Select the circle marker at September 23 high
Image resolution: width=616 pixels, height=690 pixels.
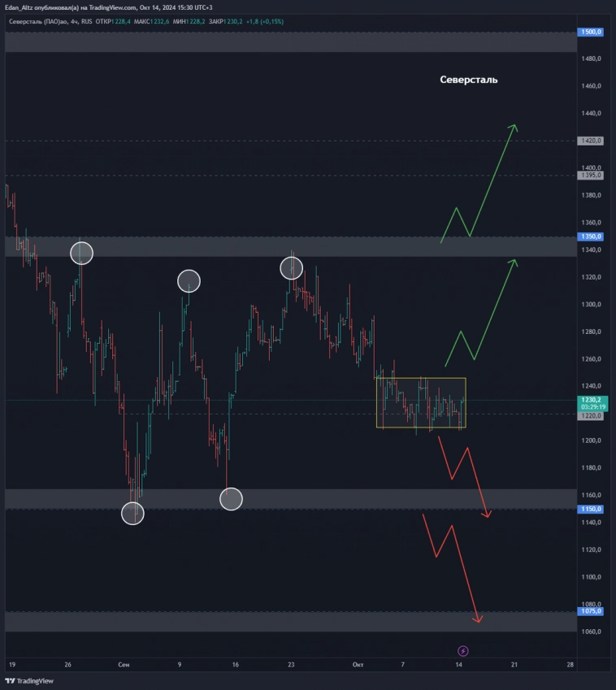(x=292, y=267)
